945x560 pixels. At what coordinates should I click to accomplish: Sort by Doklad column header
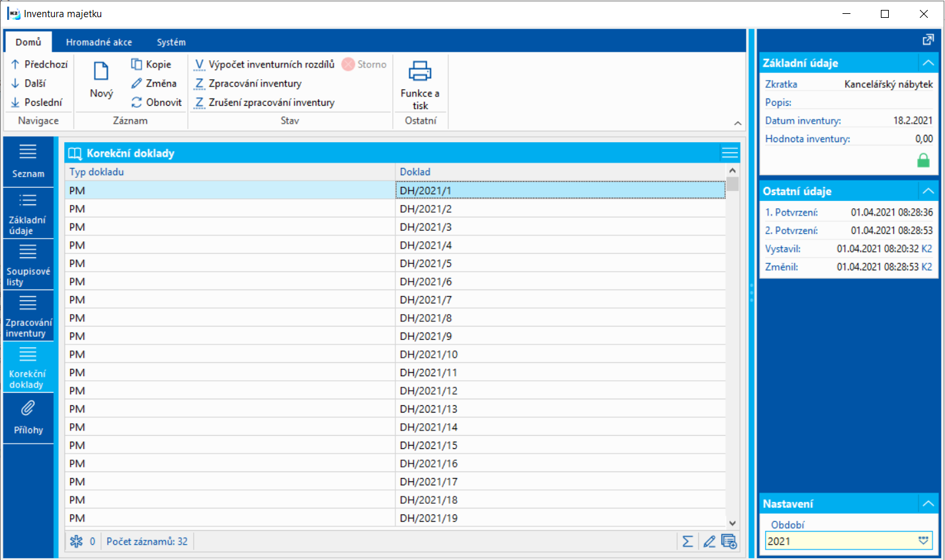(x=561, y=172)
